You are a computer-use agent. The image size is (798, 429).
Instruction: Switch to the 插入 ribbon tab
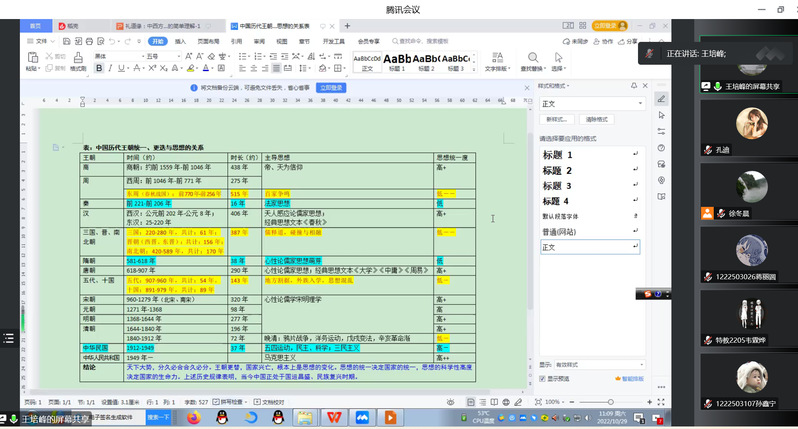pos(180,42)
